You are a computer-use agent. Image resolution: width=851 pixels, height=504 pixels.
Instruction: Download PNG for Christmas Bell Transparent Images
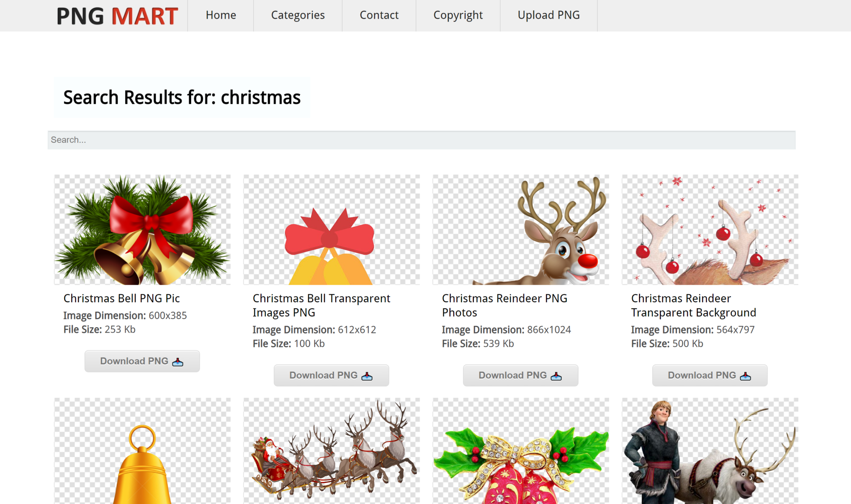coord(331,375)
